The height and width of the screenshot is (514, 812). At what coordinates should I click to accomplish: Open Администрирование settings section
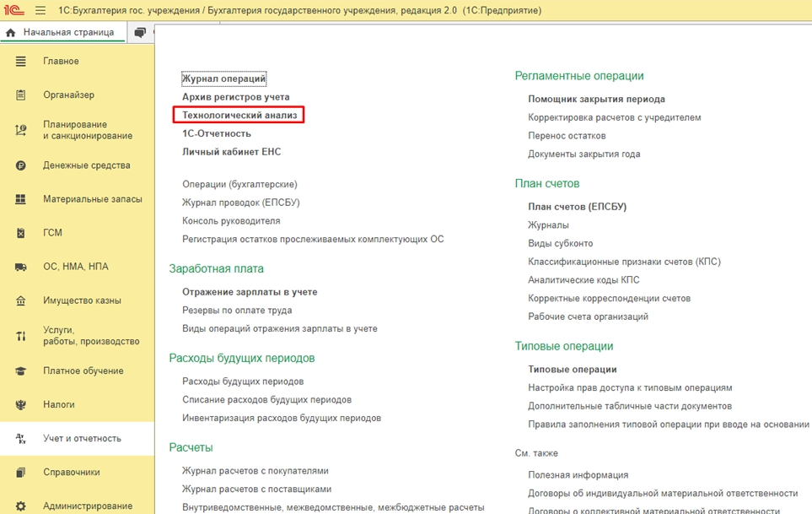click(87, 506)
